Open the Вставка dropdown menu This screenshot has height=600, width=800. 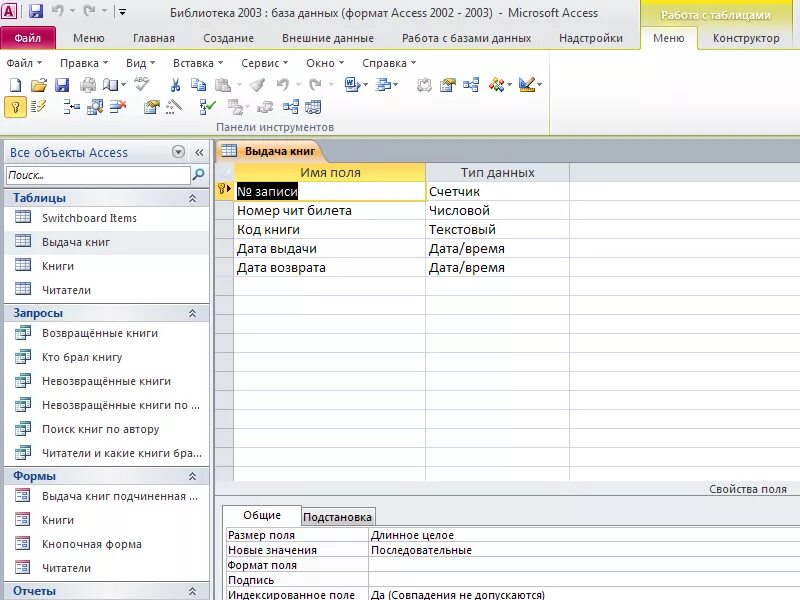pyautogui.click(x=198, y=63)
